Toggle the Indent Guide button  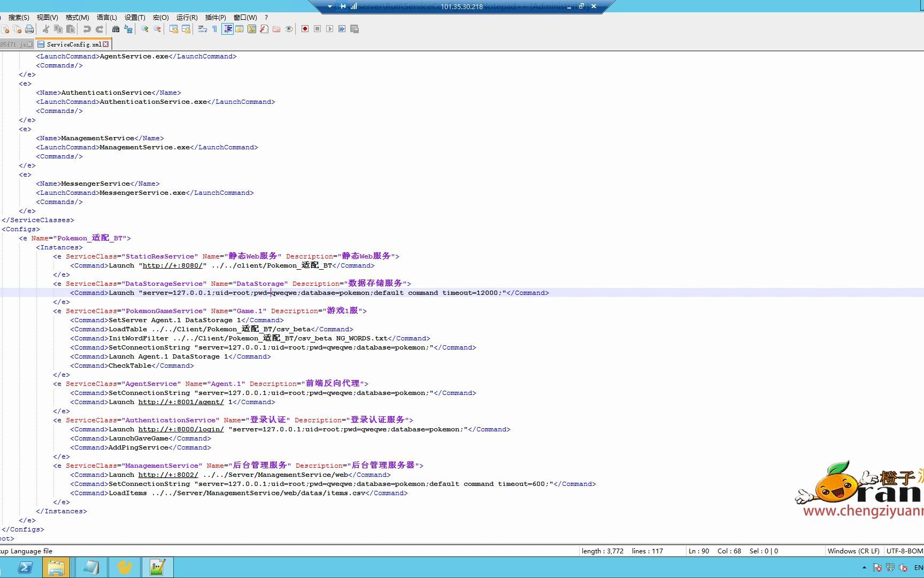coord(227,29)
